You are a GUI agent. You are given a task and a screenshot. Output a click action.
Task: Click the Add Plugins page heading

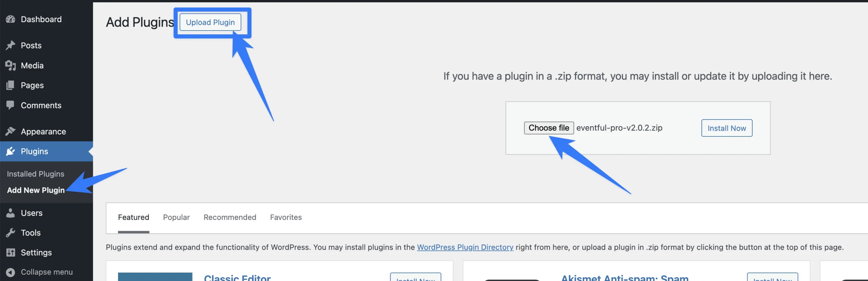[x=140, y=22]
